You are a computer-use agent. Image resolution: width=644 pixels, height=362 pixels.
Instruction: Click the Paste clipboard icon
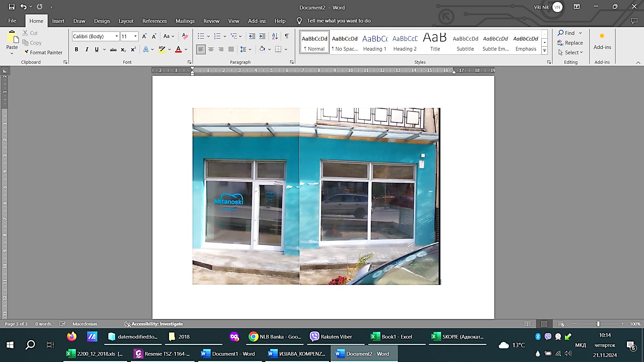coord(12,37)
